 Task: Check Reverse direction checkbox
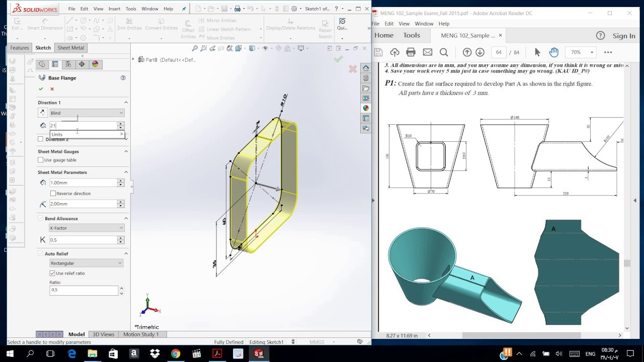click(53, 194)
